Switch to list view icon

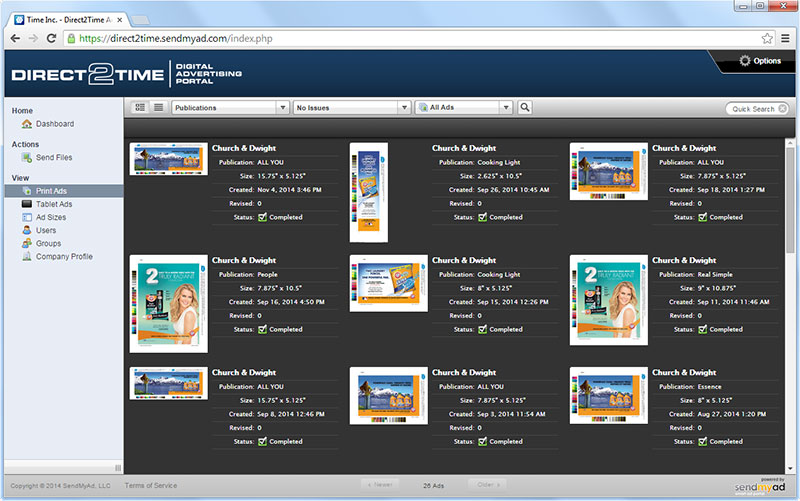pyautogui.click(x=158, y=107)
